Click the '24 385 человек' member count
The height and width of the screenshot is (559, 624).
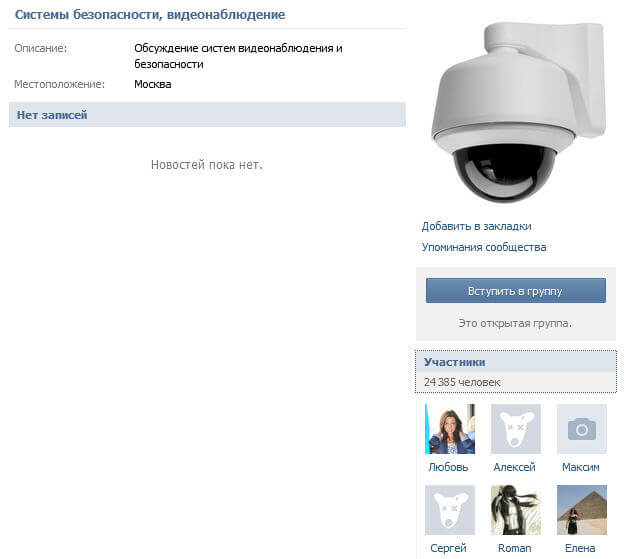tap(462, 382)
